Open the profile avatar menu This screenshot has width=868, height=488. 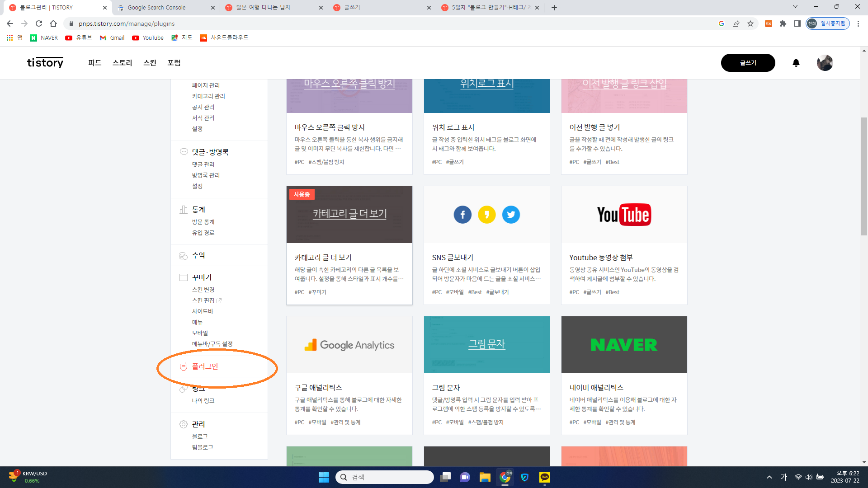(825, 63)
